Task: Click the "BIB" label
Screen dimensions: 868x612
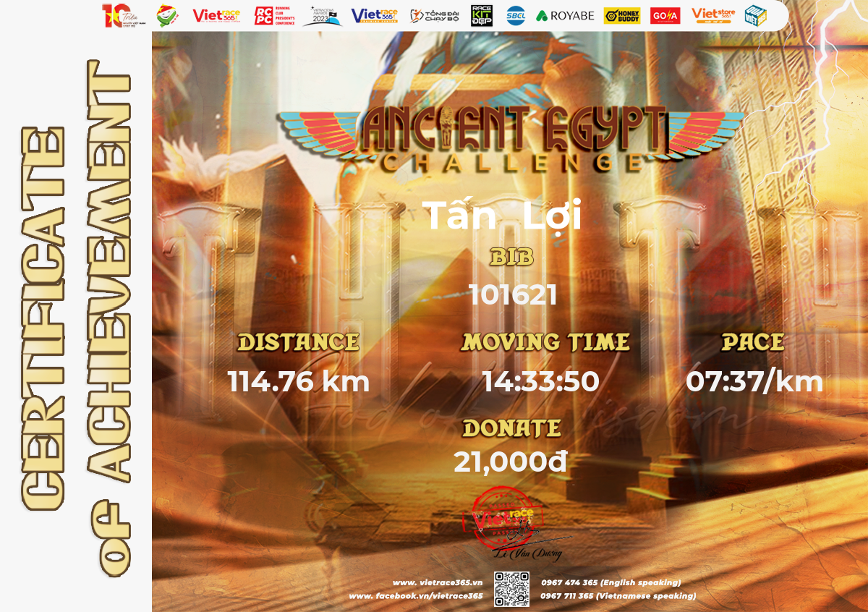Action: (512, 257)
